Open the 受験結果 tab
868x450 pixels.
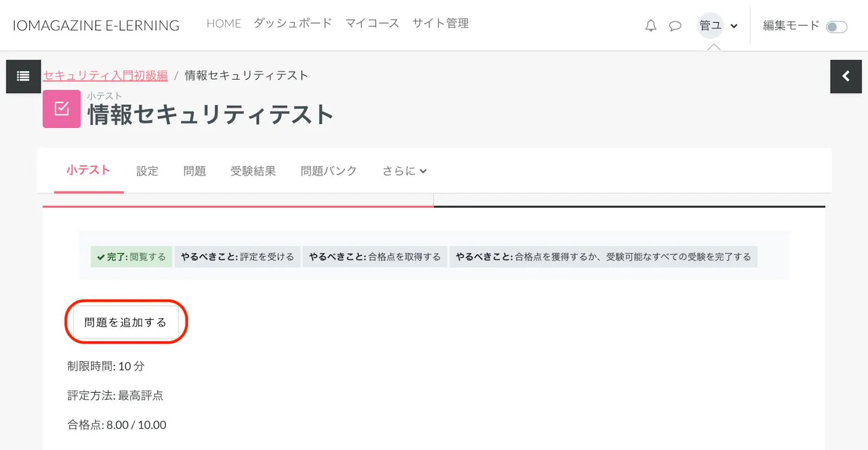[253, 171]
